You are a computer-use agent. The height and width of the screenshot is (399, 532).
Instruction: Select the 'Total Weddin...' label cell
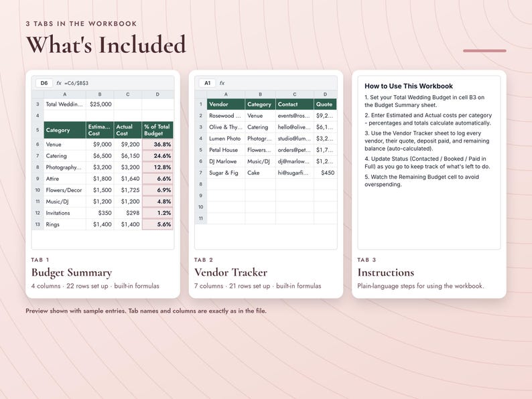point(65,104)
